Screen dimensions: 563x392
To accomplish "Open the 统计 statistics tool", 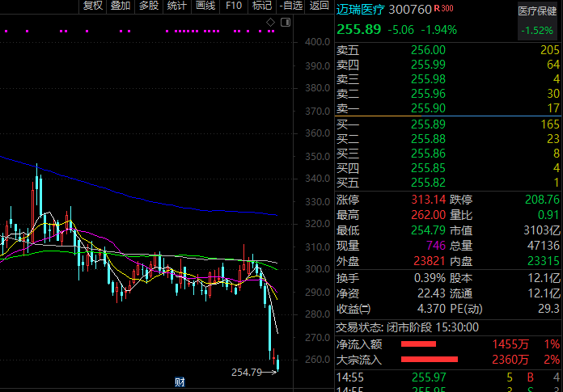I will [x=176, y=6].
